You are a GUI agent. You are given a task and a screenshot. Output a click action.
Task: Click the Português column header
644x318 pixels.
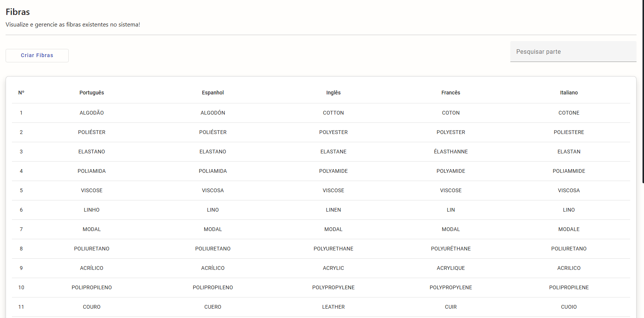(x=91, y=93)
